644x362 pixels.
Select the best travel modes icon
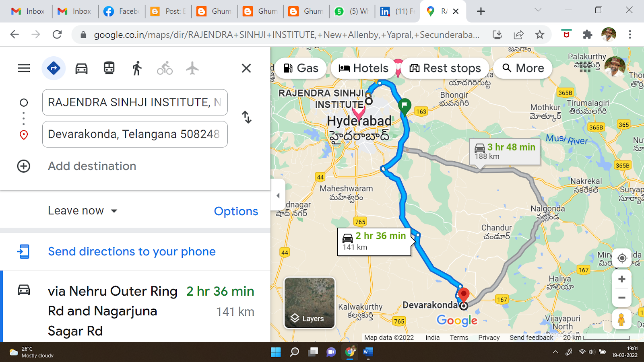click(54, 68)
